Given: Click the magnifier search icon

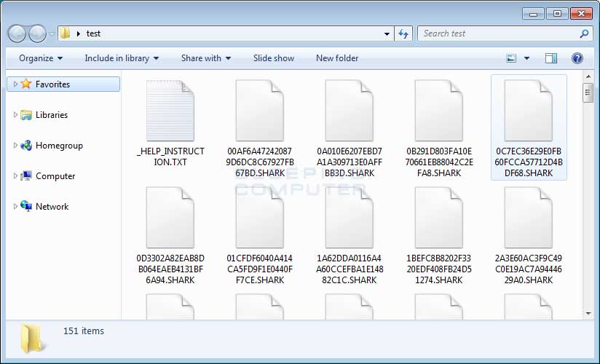Looking at the screenshot, I should (584, 33).
